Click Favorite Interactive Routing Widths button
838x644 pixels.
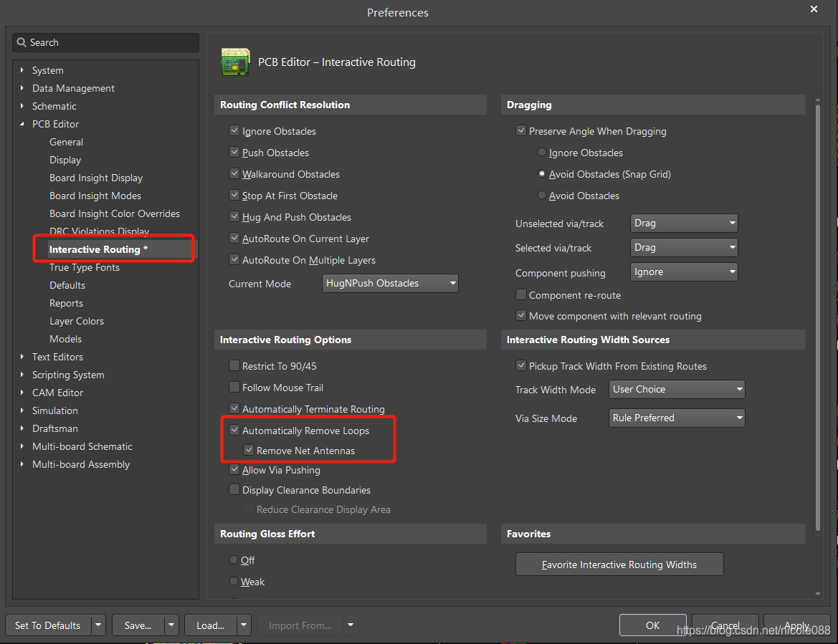[619, 564]
